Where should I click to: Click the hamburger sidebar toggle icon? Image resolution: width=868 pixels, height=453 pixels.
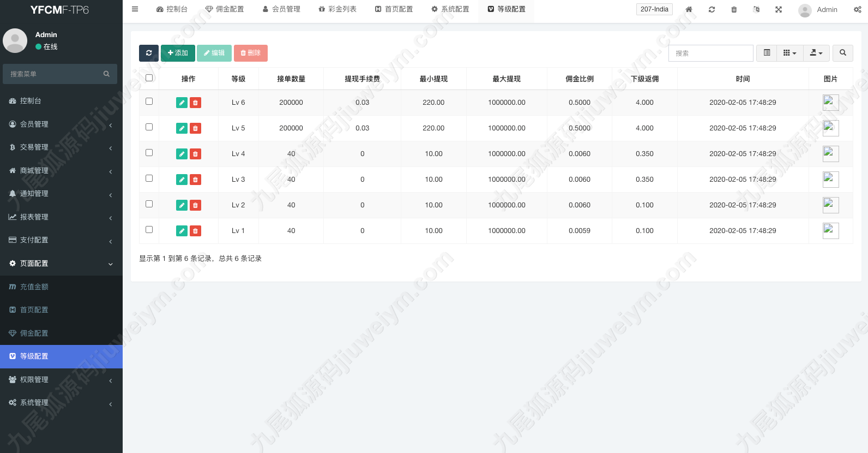[x=135, y=9]
